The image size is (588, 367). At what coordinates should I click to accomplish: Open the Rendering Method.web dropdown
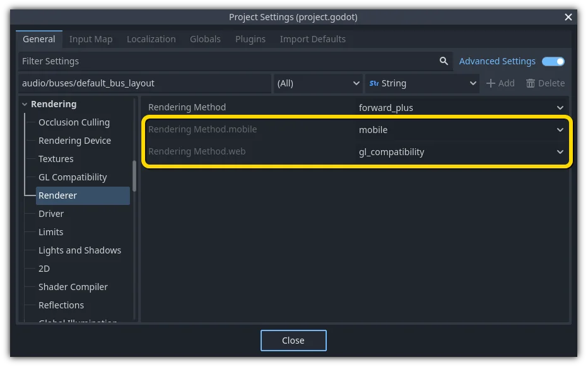[461, 152]
